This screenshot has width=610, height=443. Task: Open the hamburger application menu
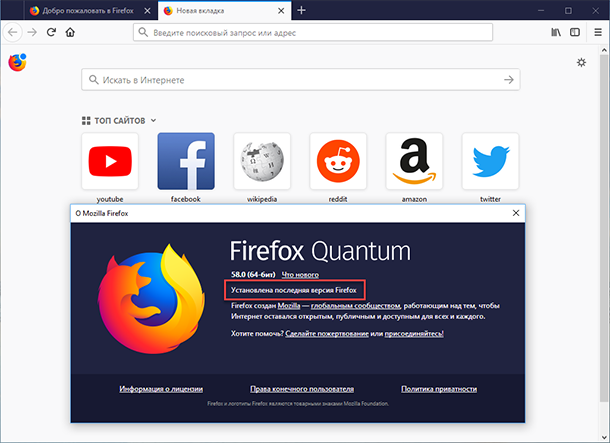[x=598, y=32]
